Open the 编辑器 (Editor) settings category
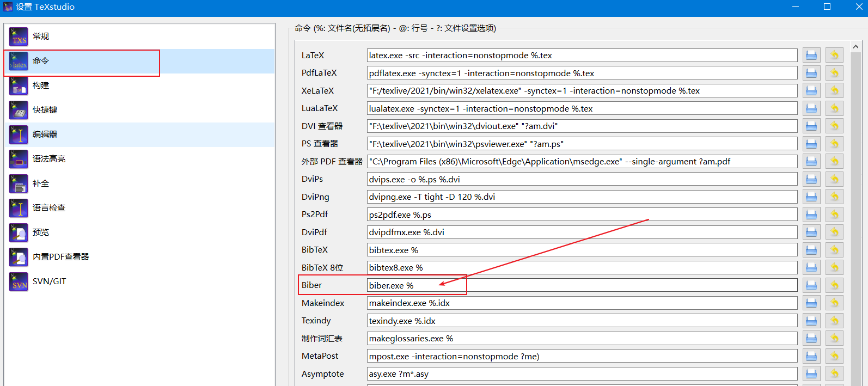This screenshot has width=868, height=386. click(139, 134)
